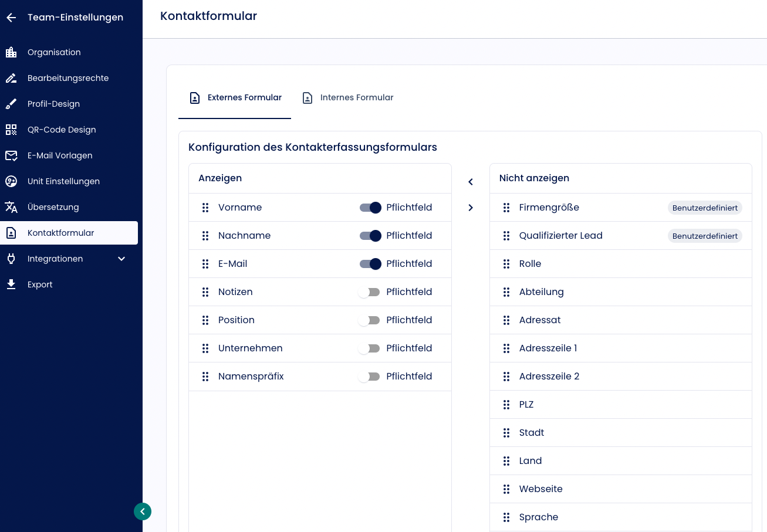Click drag handle of PLZ row

[506, 405]
